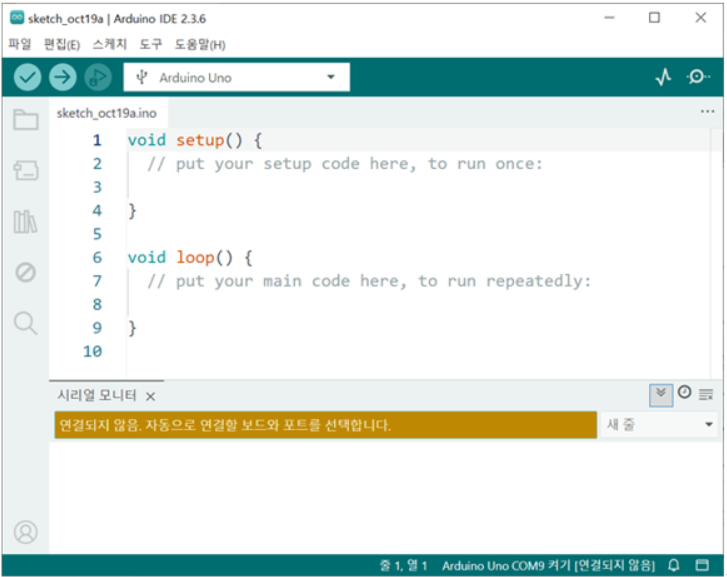Open the Boards Manager sidebar icon
Image resolution: width=727 pixels, height=577 pixels.
[26, 171]
